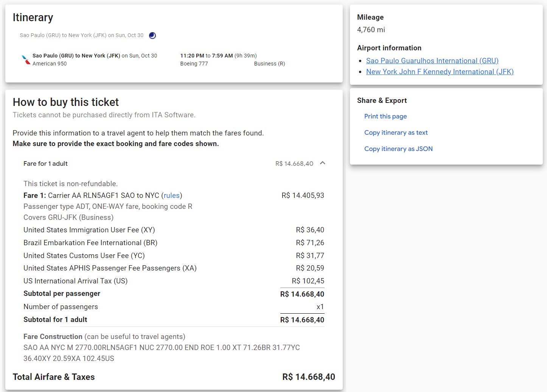Click the Covers GRU-JFK (Business) line
Viewport: 547px width, 392px height.
point(68,218)
